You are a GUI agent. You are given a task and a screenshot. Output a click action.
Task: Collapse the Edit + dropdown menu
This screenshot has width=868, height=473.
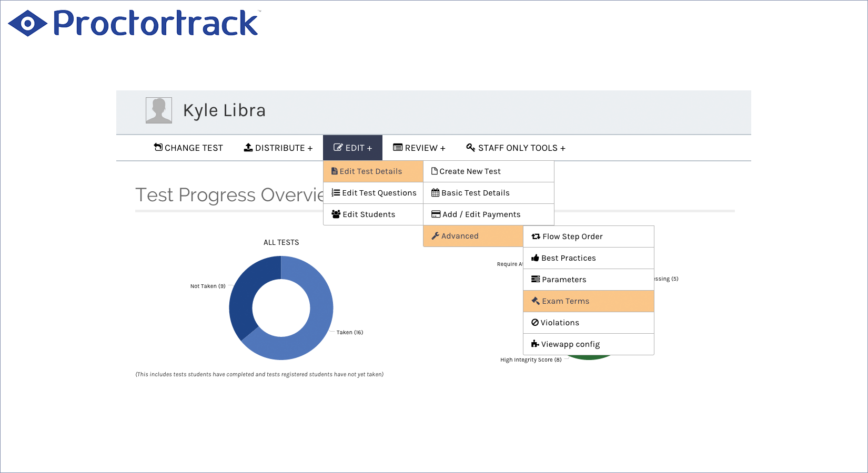[x=352, y=148]
